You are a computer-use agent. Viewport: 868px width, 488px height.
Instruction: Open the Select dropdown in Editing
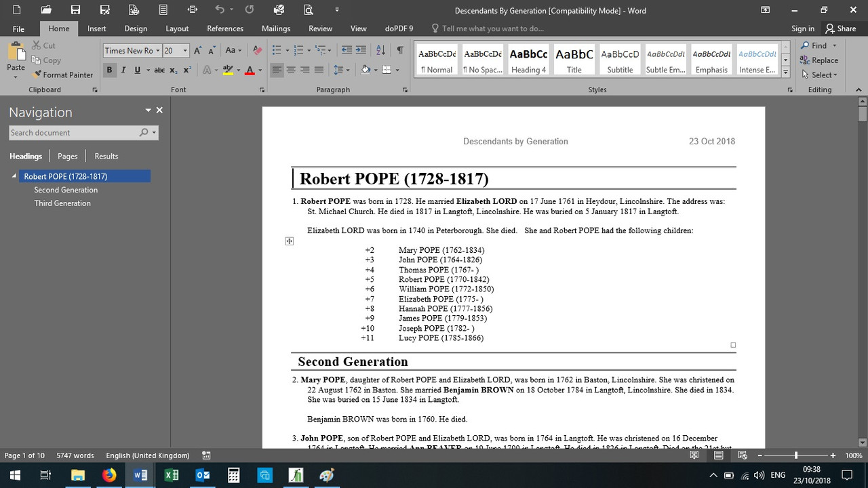(x=819, y=75)
